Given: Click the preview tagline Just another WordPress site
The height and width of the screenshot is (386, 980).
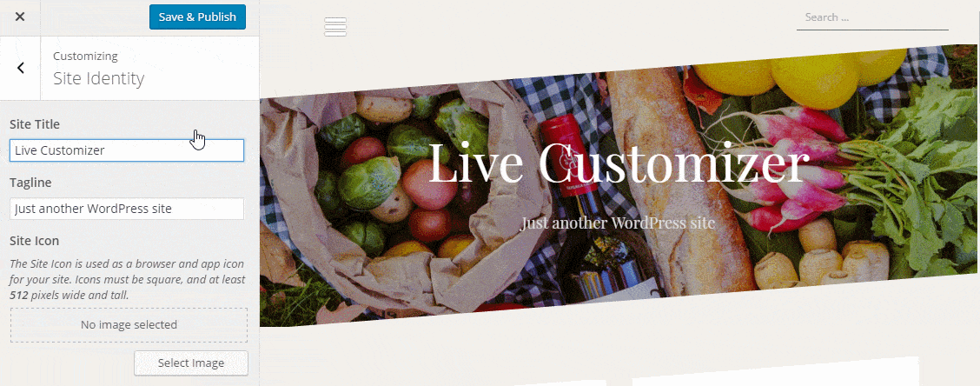Looking at the screenshot, I should [x=618, y=223].
